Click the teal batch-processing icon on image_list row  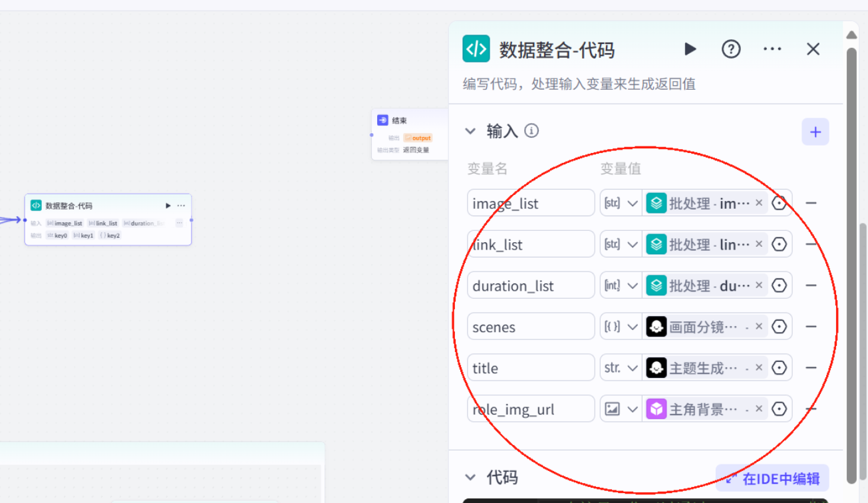[656, 202]
